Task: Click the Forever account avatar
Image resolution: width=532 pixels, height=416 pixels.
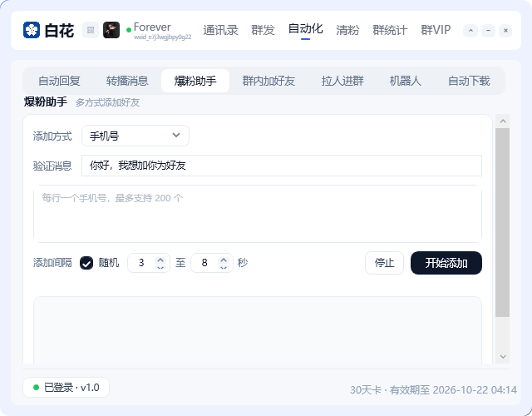Action: pos(111,30)
